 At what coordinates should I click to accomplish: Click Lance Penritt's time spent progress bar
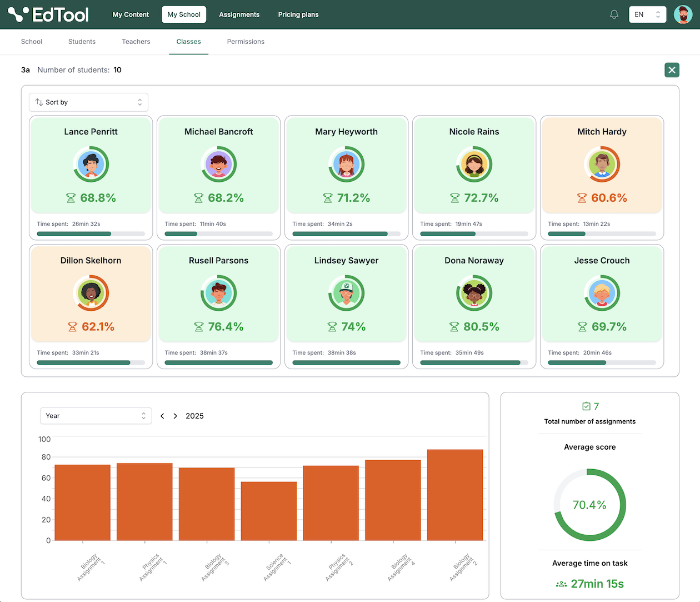pos(91,234)
